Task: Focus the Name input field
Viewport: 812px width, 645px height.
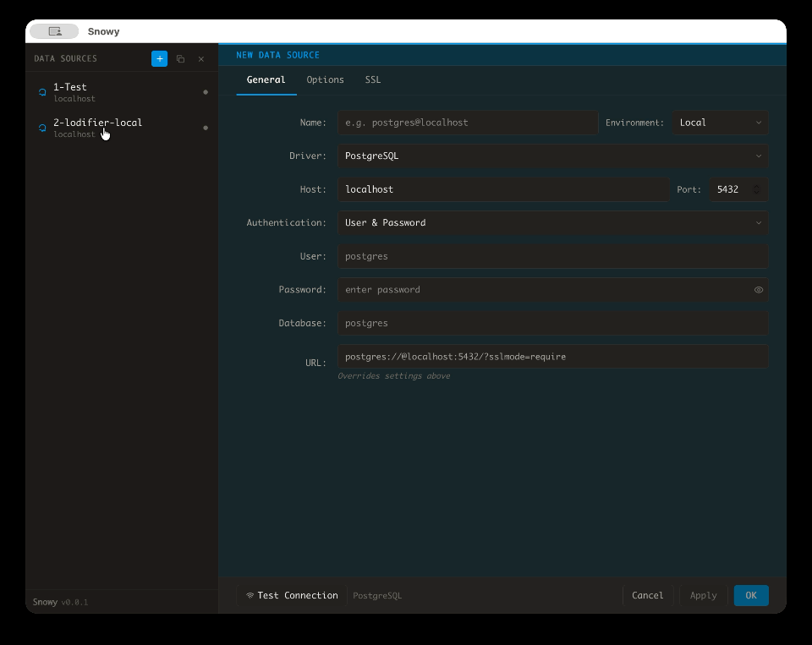Action: point(468,123)
